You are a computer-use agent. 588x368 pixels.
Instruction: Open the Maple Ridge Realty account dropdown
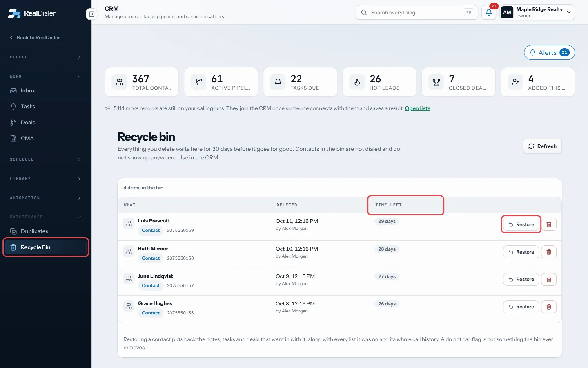[537, 12]
